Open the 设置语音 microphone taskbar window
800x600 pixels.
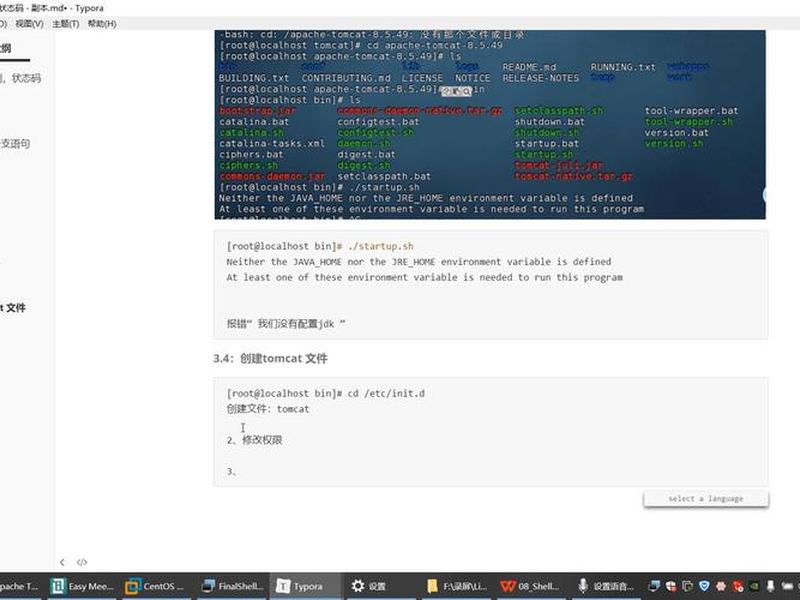(606, 586)
